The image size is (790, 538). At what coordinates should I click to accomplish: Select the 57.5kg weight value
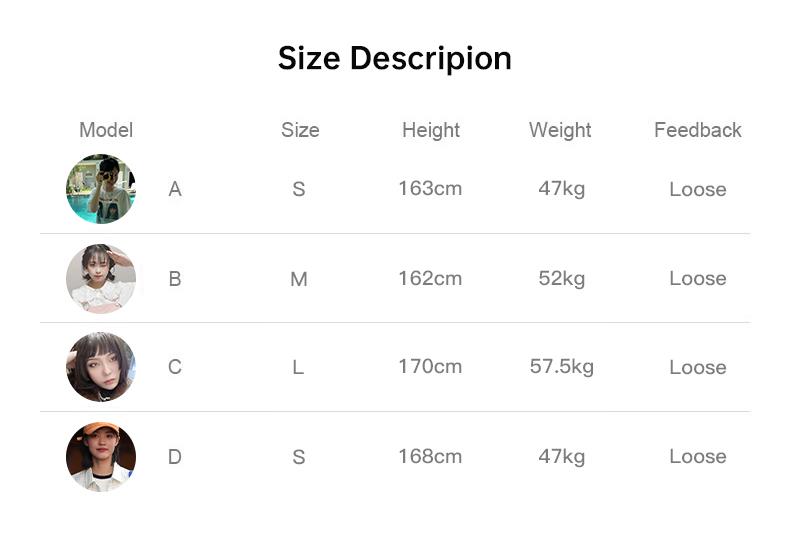562,367
